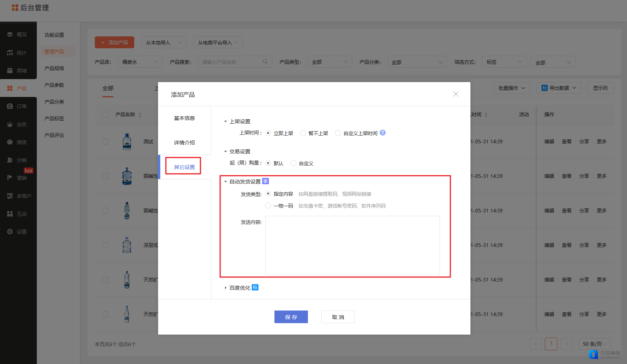The width and height of the screenshot is (627, 364).
Task: Click the 设置 gear icon in sidebar
Action: 10,232
